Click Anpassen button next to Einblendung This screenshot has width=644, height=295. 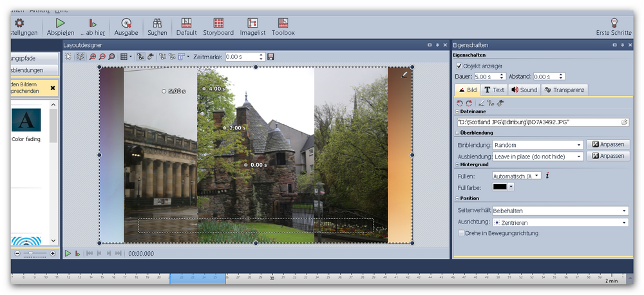(x=608, y=145)
